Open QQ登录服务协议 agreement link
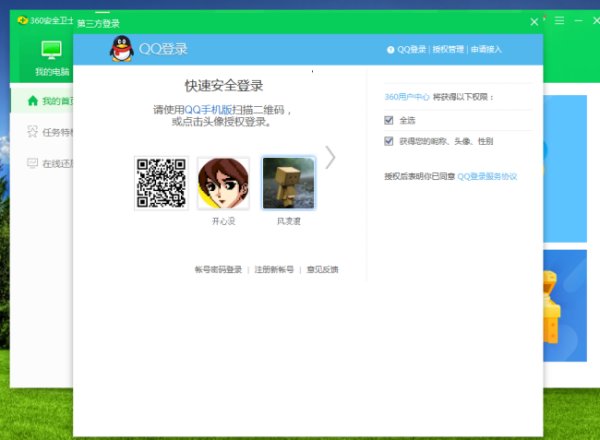This screenshot has width=600, height=440. pyautogui.click(x=487, y=176)
